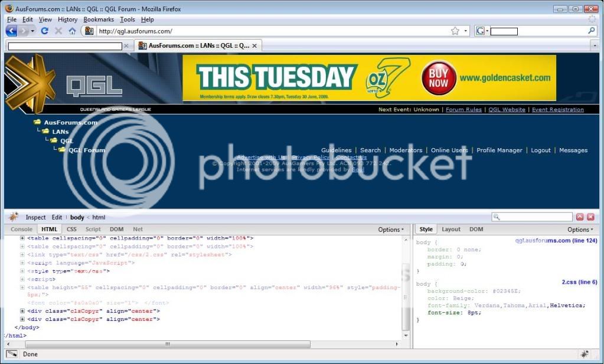Open the HTML panel Options dropdown

click(391, 229)
